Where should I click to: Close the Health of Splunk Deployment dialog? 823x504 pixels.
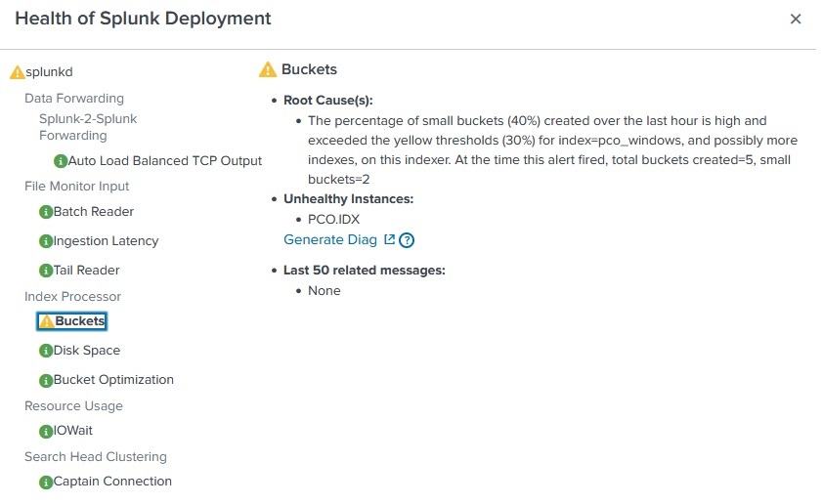[x=796, y=19]
